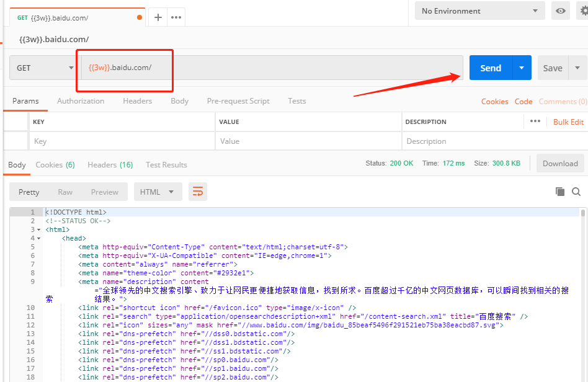This screenshot has height=382, width=588.
Task: Select Preview response view
Action: click(105, 192)
